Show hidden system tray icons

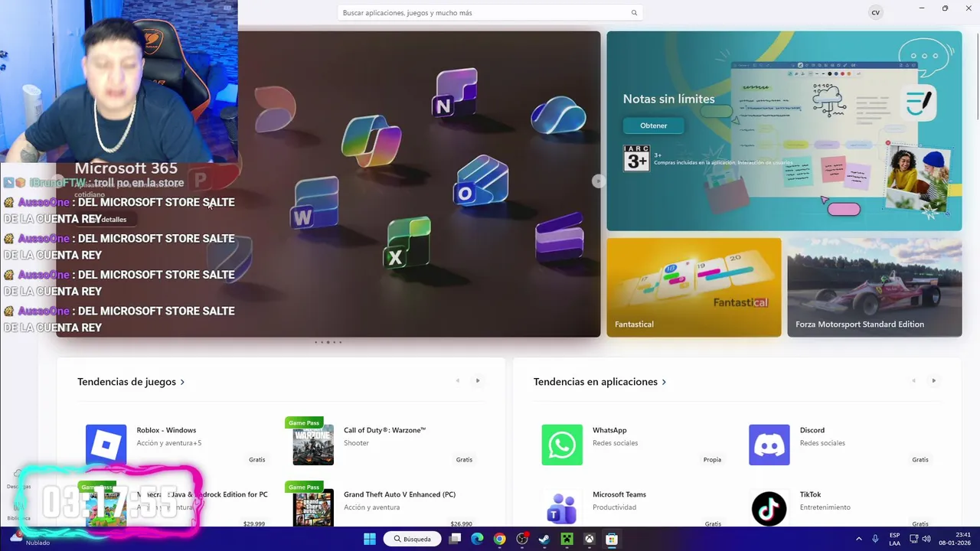[x=858, y=539]
